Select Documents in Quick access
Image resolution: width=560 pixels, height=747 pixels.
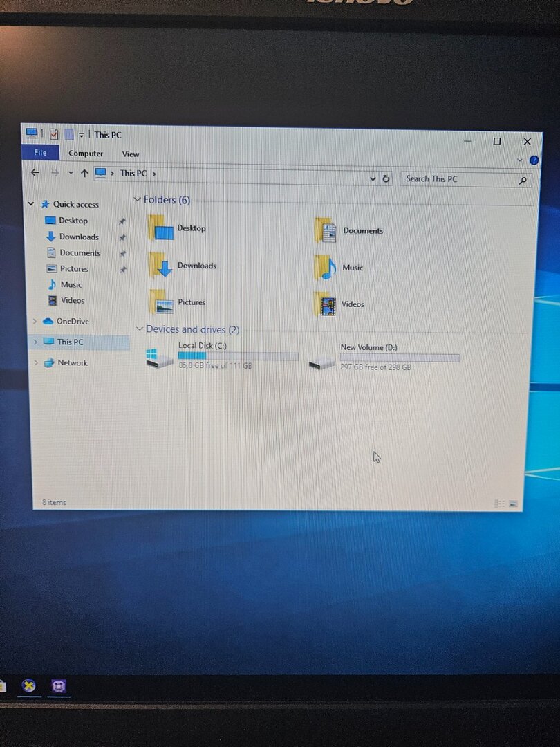point(80,252)
